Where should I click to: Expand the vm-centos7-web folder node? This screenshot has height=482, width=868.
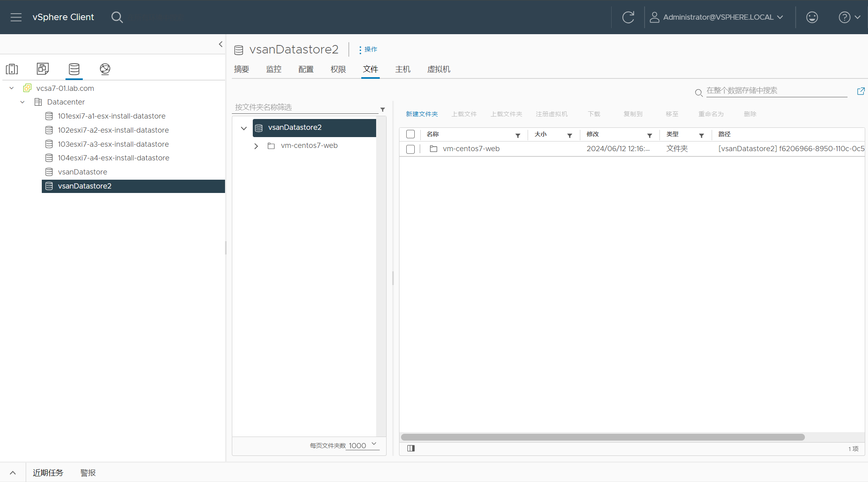[x=256, y=146]
